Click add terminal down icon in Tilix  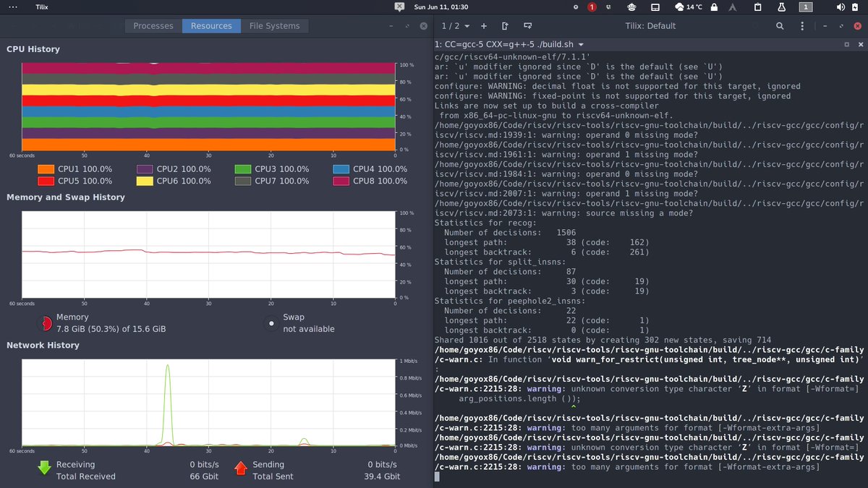click(x=527, y=26)
